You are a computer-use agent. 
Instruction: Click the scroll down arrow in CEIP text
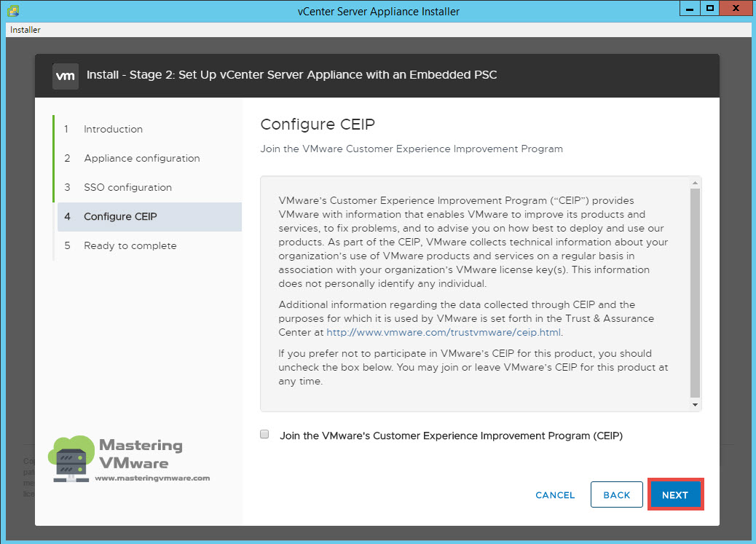tap(695, 405)
